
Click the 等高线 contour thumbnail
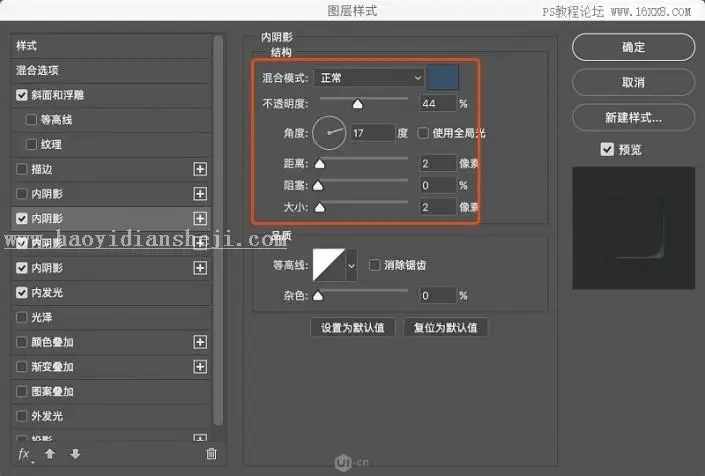pyautogui.click(x=329, y=265)
